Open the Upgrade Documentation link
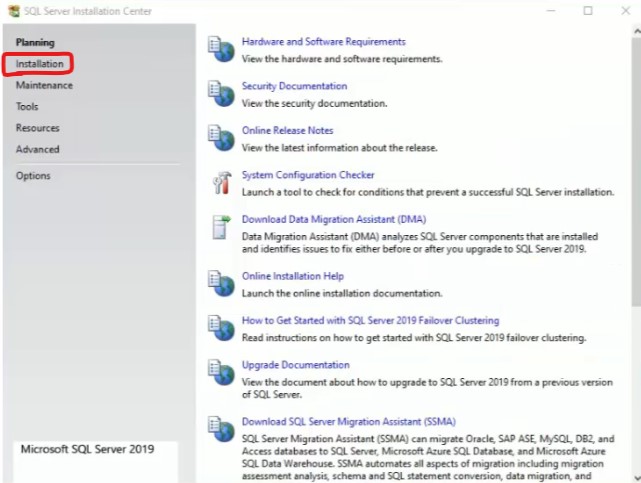The width and height of the screenshot is (641, 483). coord(296,365)
